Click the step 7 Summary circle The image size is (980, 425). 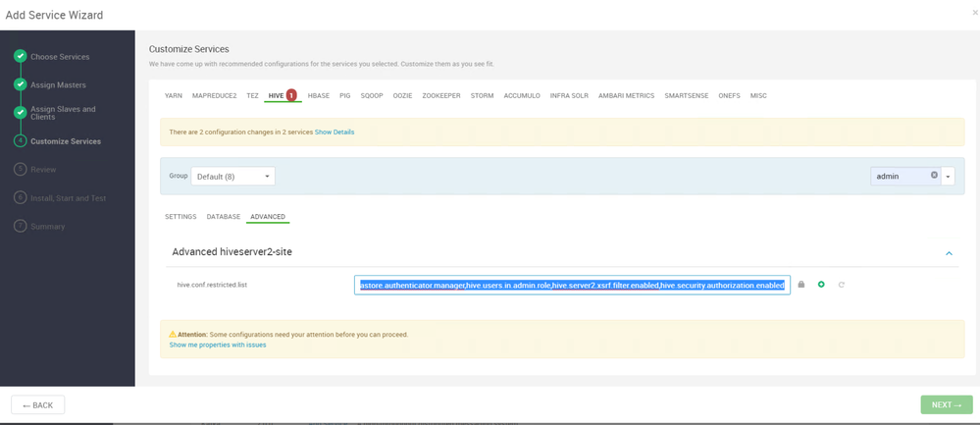pos(20,226)
